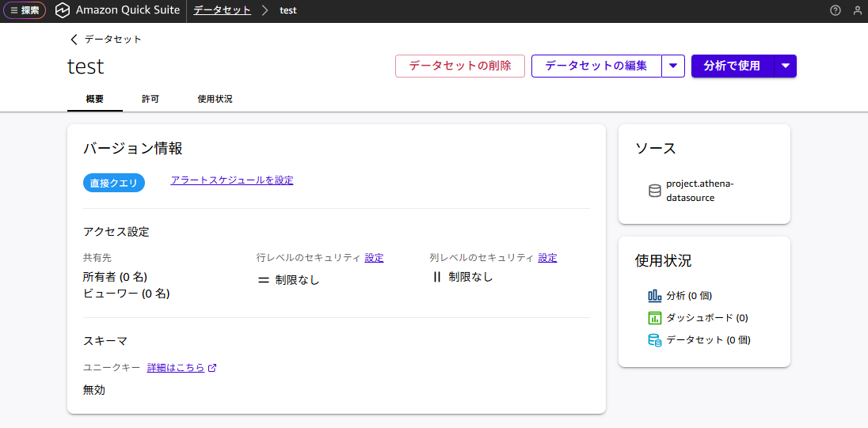This screenshot has width=868, height=428.
Task: Click the データセット breadcrumb link
Action: point(222,10)
